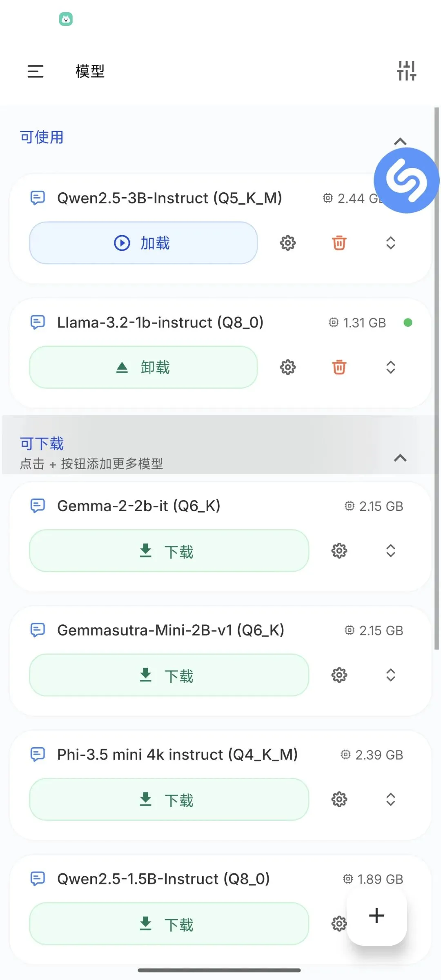Collapse the 可使用 section
441x980 pixels.
pos(400,142)
